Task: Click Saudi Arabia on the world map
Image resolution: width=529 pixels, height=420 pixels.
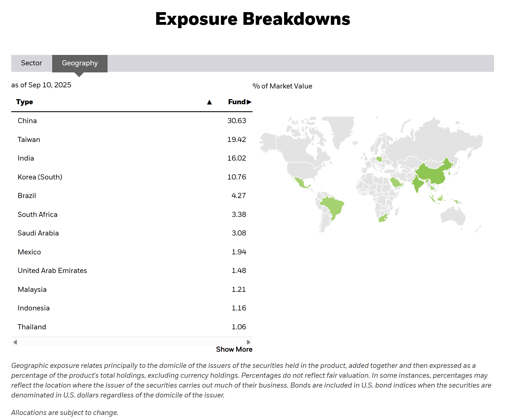Action: click(x=396, y=182)
